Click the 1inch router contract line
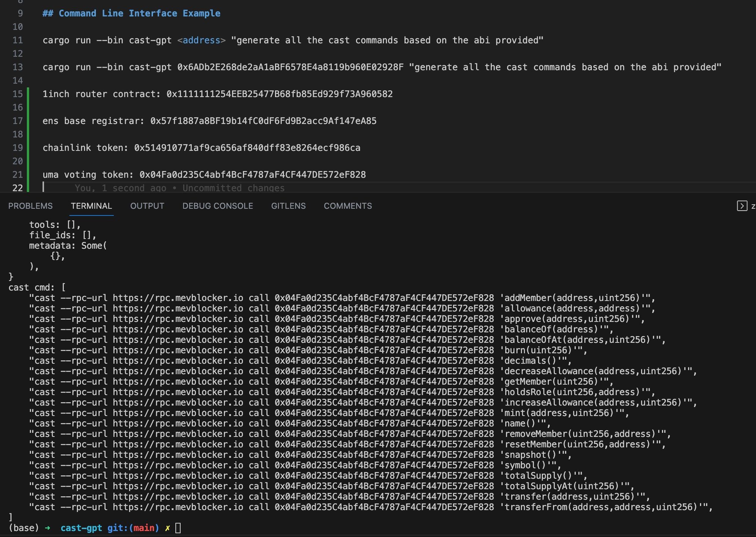This screenshot has height=537, width=756. tap(218, 94)
